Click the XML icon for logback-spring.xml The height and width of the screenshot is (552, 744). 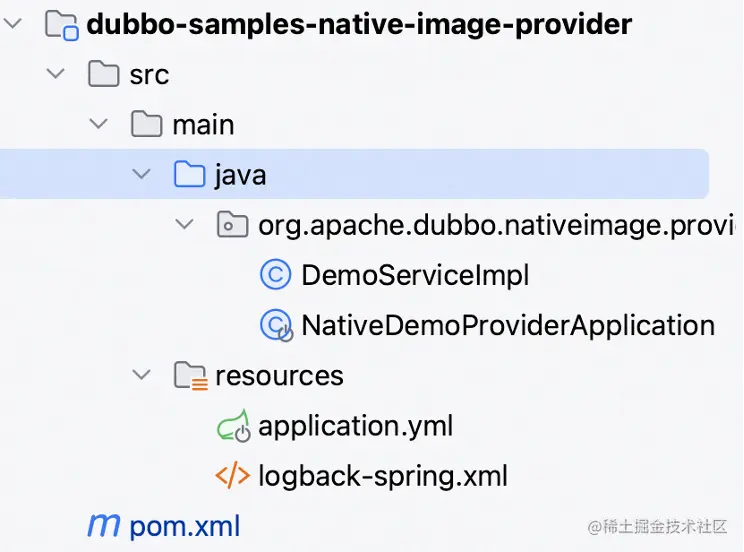pyautogui.click(x=232, y=476)
